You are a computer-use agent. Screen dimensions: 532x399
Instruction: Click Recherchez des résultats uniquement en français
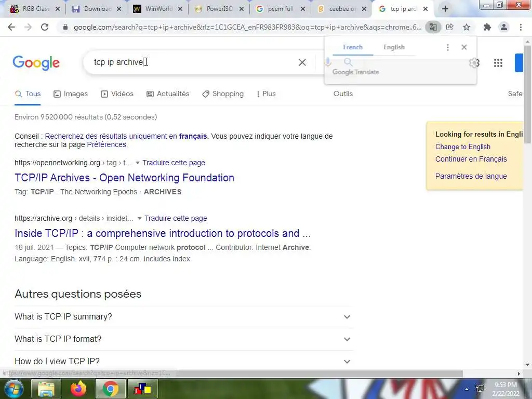tap(126, 137)
